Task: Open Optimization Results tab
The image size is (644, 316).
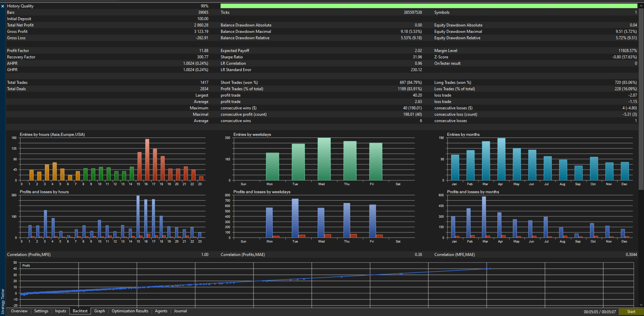Action: point(130,311)
